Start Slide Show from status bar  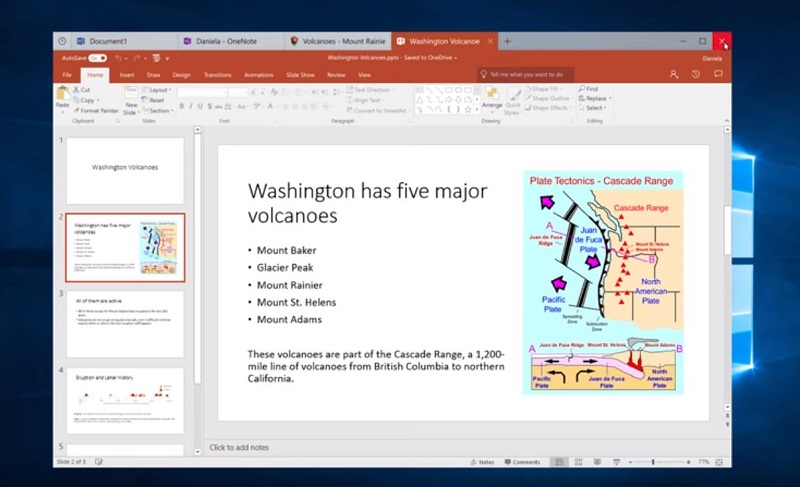pos(616,462)
